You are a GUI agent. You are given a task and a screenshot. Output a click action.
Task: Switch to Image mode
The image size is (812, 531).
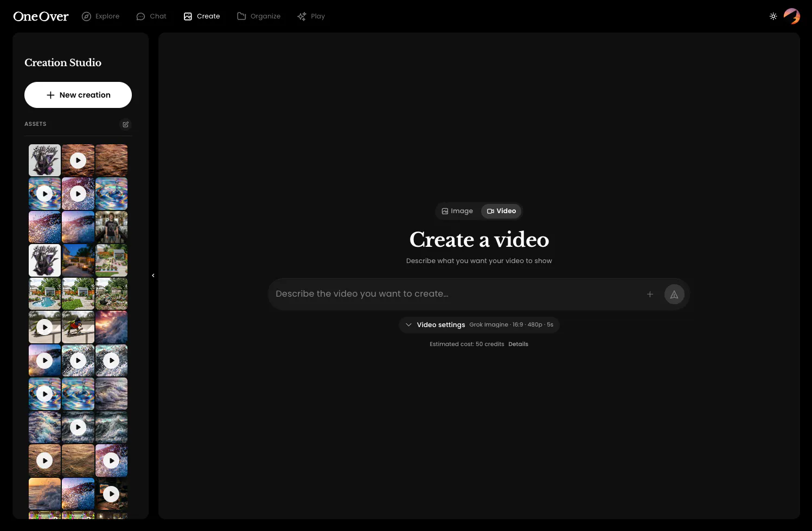tap(457, 211)
